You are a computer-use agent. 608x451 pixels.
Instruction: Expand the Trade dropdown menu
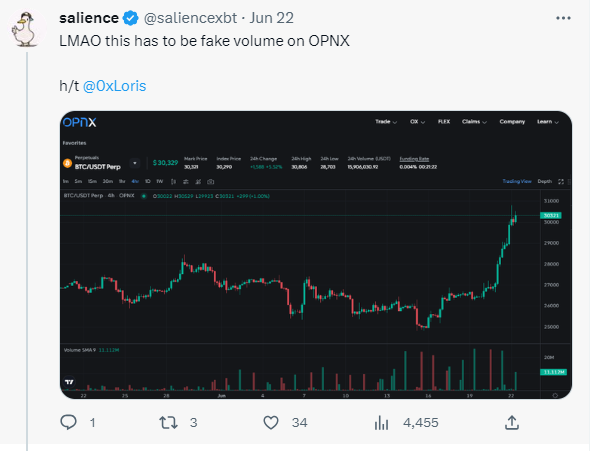384,121
